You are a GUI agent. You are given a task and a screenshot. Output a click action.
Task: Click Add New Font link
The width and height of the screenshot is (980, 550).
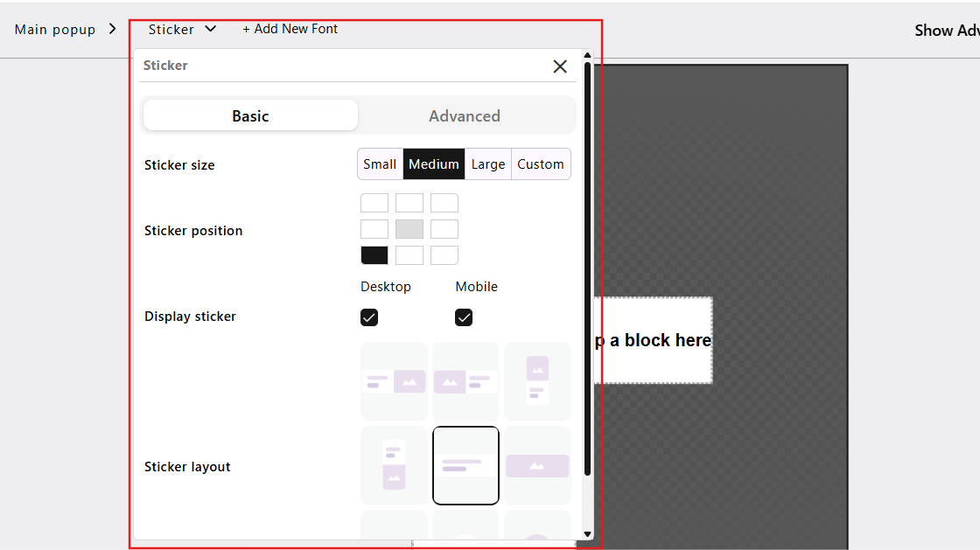(290, 29)
